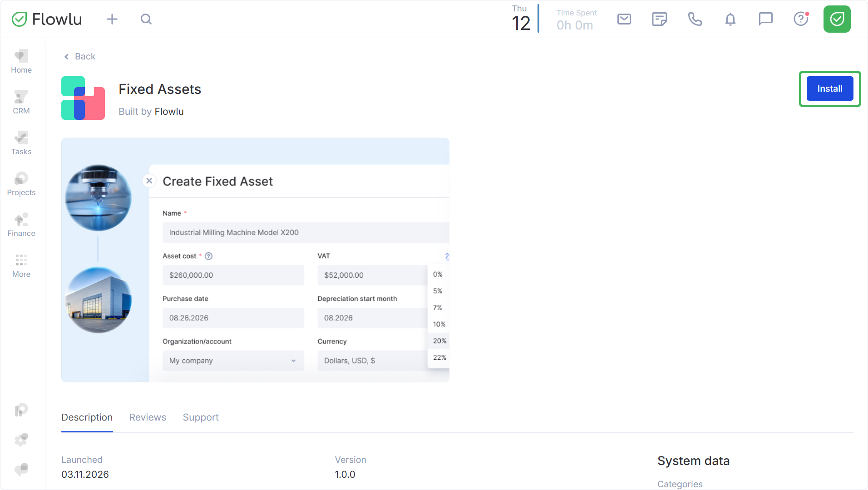Click the green profile avatar button
Screen dimensions: 868x490
837,19
